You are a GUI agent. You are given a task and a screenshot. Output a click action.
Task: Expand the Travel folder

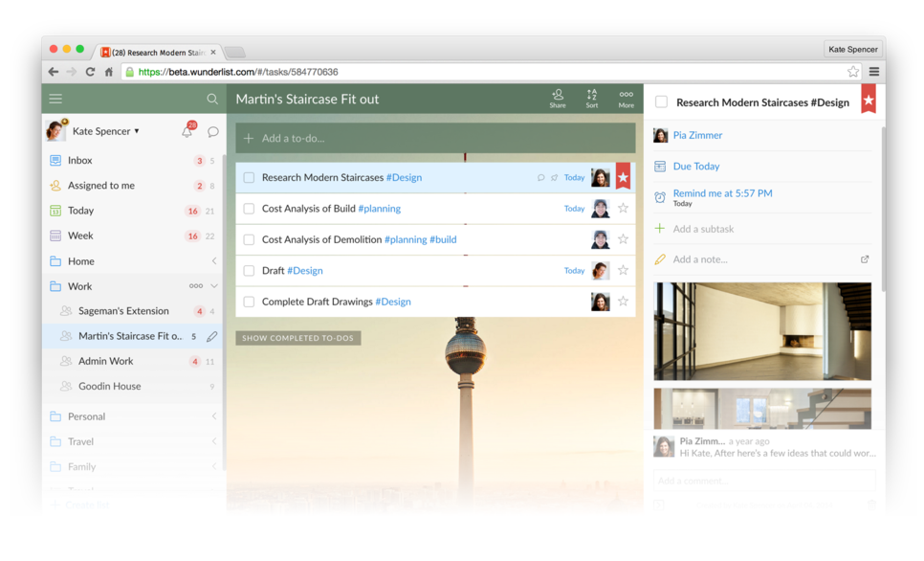click(x=216, y=440)
